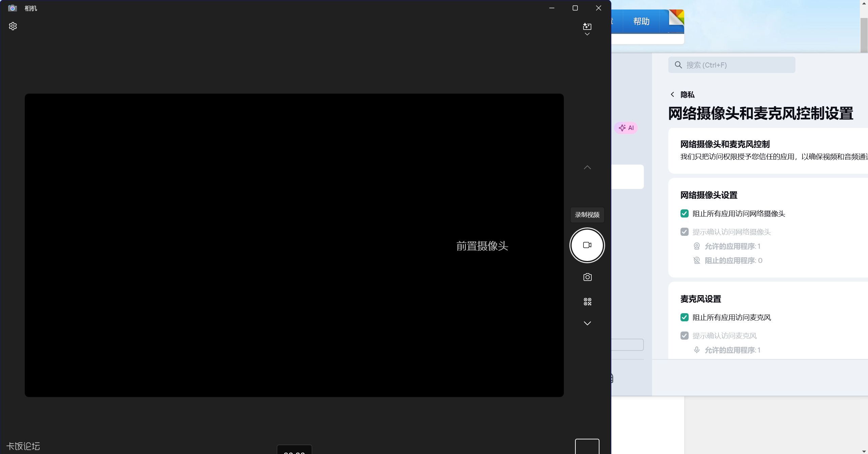
Task: Open Camera settings gear icon
Action: tap(13, 26)
